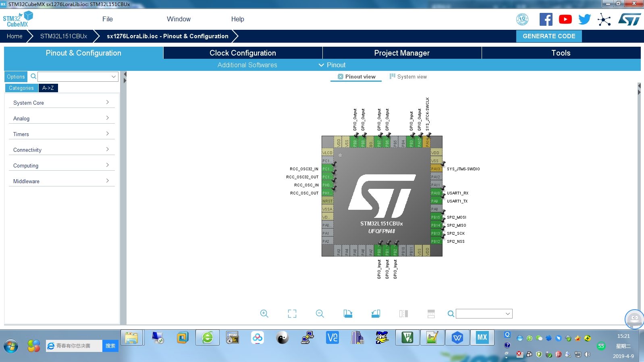Expand the Computing category
Image resolution: width=644 pixels, height=362 pixels.
62,165
